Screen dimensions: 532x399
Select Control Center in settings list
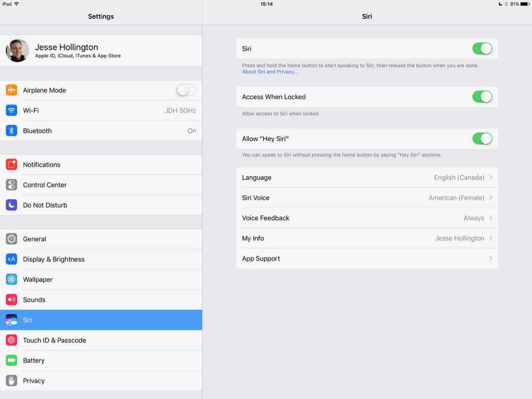[45, 185]
